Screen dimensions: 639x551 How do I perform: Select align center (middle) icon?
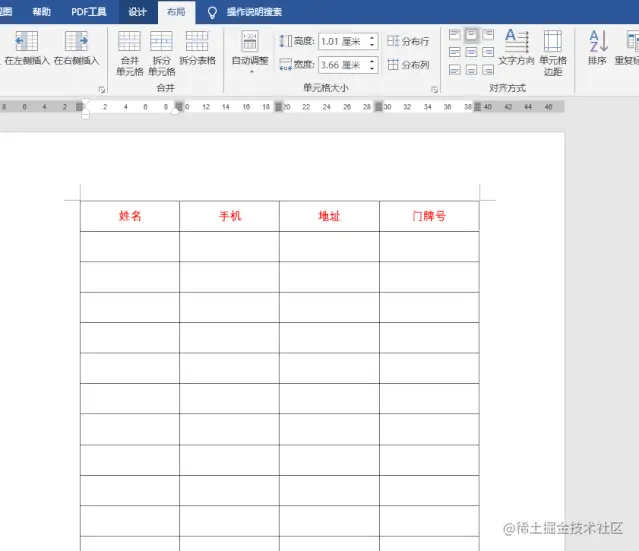(x=472, y=52)
